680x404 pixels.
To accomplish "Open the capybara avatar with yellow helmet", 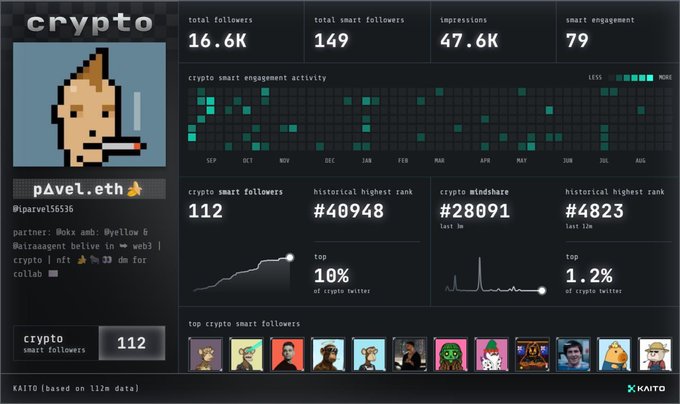I will [614, 355].
